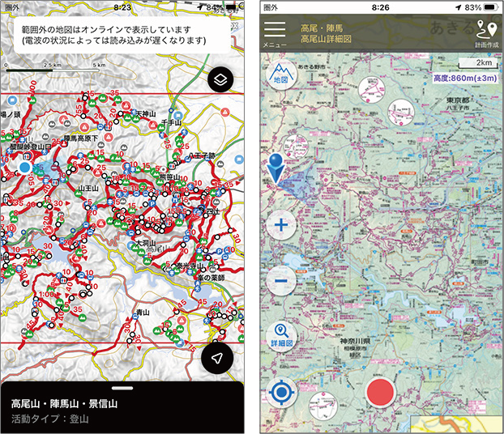Open the detail map thumbnail beside record button
This screenshot has width=504, height=434.
click(x=323, y=406)
